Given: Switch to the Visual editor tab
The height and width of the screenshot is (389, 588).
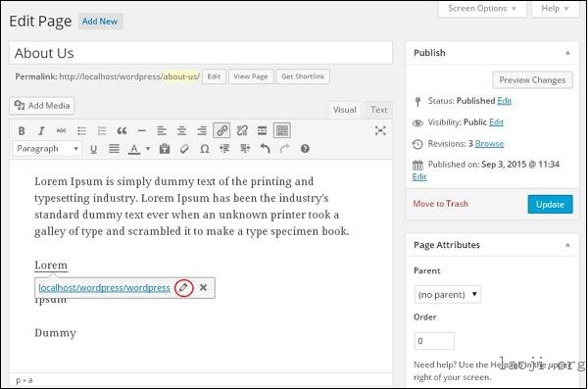Looking at the screenshot, I should click(345, 110).
